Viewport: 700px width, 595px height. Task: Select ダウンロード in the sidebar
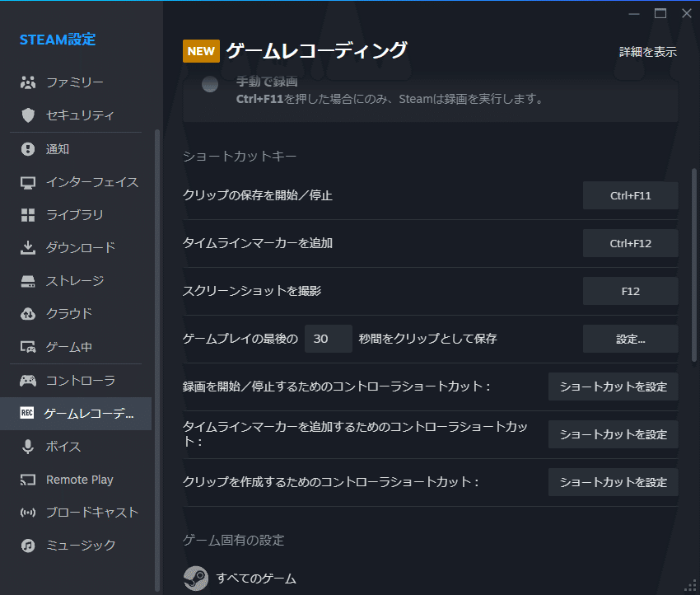coord(76,247)
